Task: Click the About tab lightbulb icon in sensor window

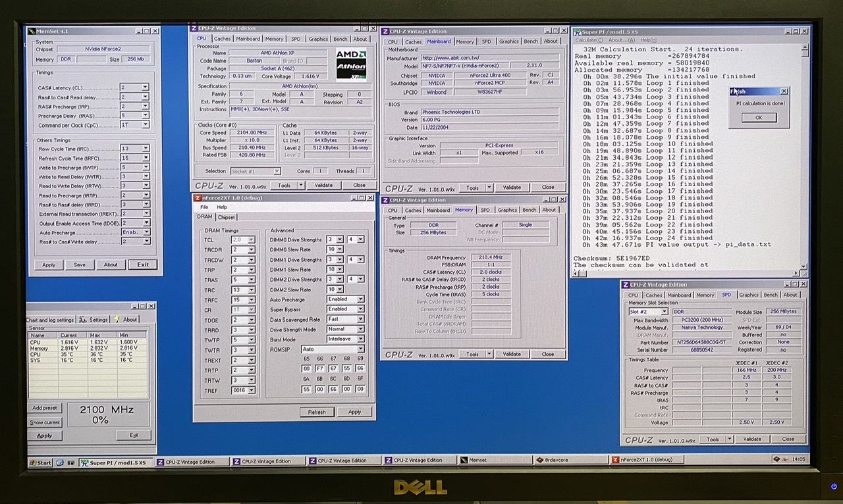Action: click(117, 320)
